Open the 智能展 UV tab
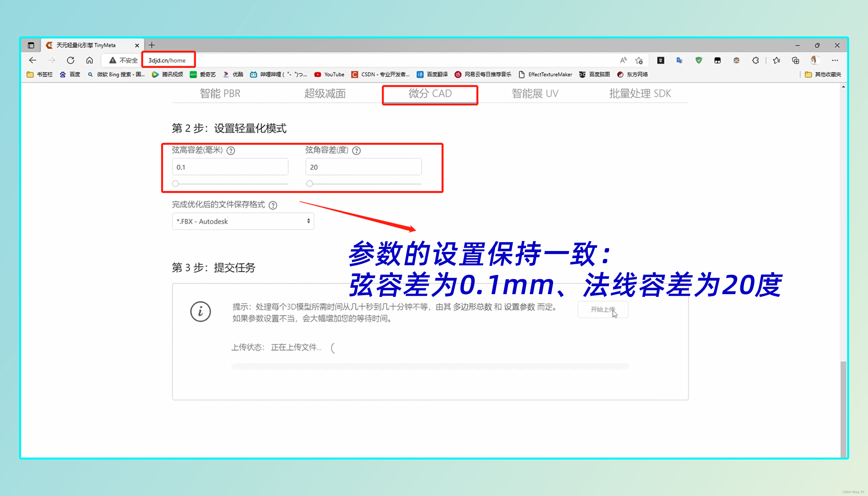This screenshot has height=496, width=868. (535, 93)
